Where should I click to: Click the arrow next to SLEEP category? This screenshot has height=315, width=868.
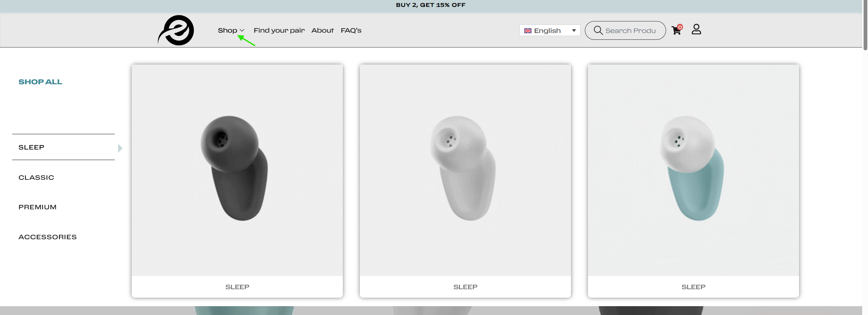click(x=120, y=148)
